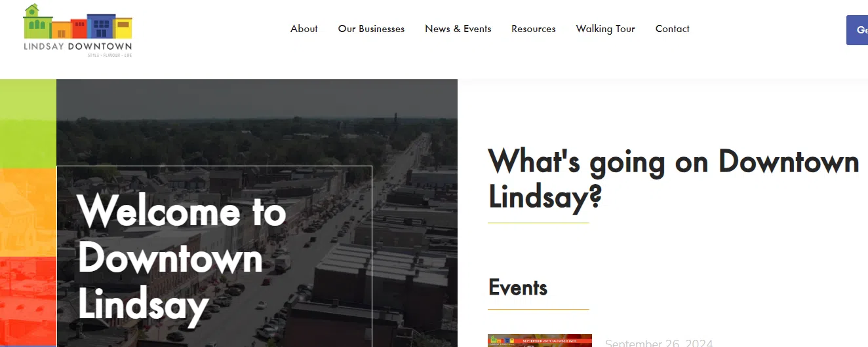Screen dimensions: 868x347
Task: Click the red color block beside hero image
Action: pyautogui.click(x=28, y=301)
